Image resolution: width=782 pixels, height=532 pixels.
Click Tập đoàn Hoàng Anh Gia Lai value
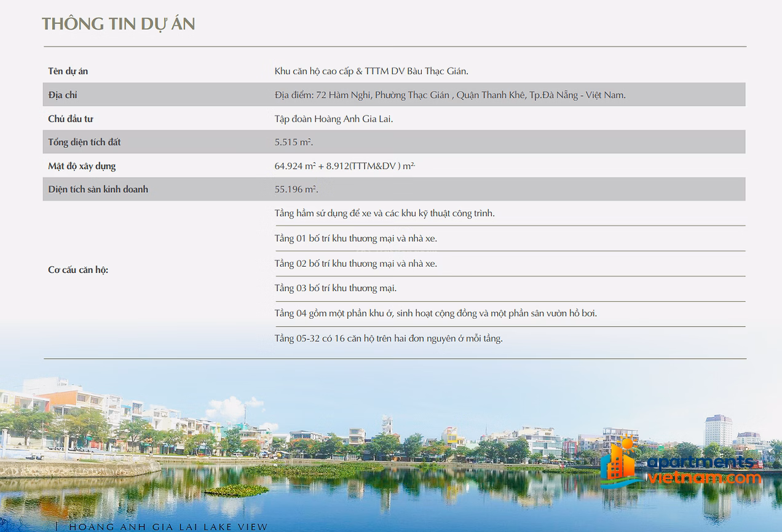tap(334, 119)
